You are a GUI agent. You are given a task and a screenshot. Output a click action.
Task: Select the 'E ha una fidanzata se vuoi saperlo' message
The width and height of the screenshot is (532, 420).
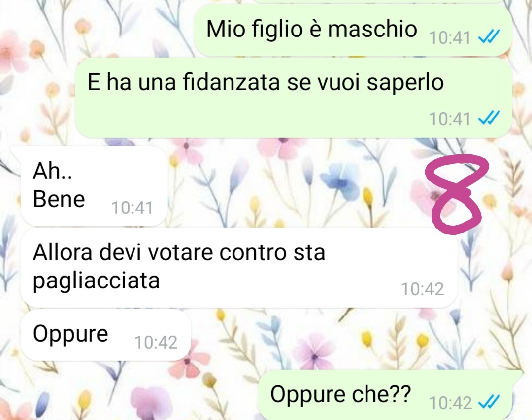coord(293,98)
